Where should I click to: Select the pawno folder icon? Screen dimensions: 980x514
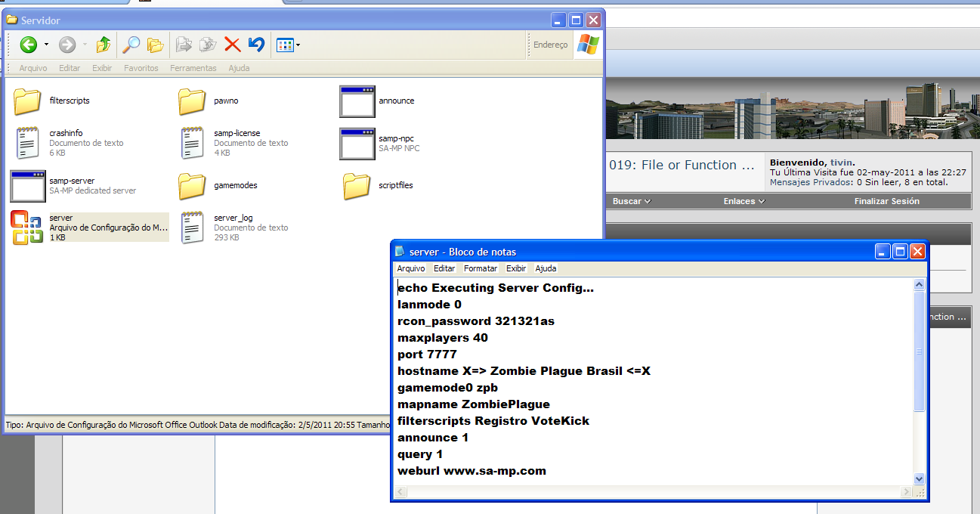tap(192, 101)
